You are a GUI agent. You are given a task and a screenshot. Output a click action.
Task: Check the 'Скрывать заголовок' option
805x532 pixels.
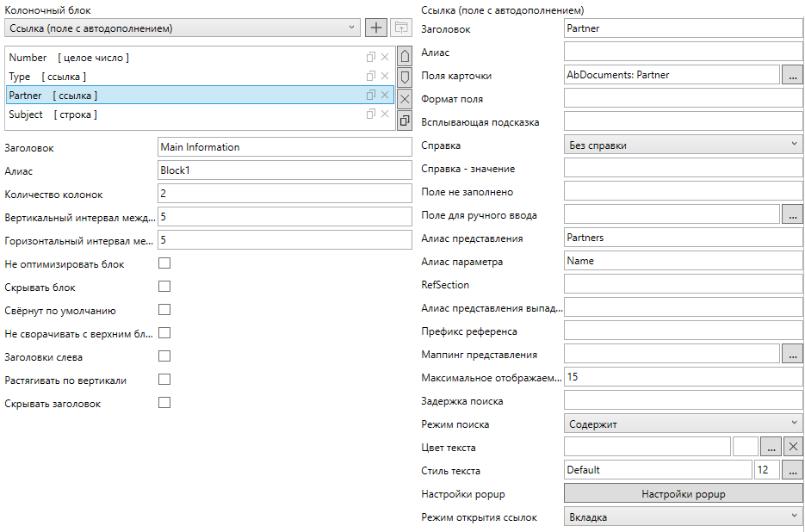(164, 403)
